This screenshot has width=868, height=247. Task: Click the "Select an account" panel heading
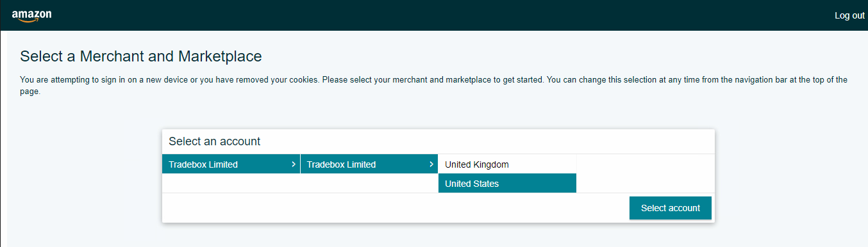[214, 141]
